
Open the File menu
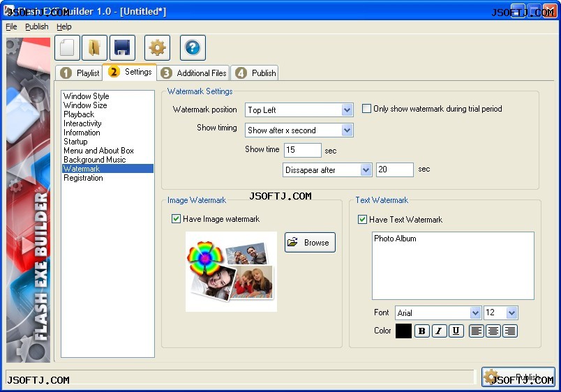click(x=11, y=27)
